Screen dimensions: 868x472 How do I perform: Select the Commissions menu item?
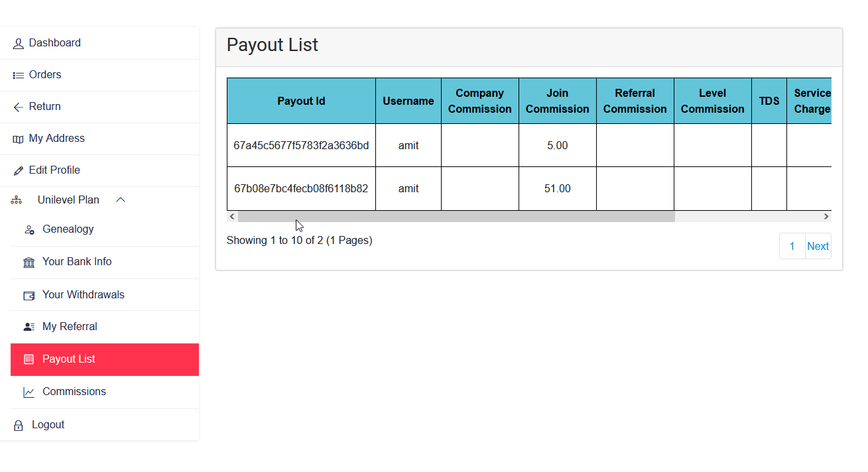pos(74,391)
